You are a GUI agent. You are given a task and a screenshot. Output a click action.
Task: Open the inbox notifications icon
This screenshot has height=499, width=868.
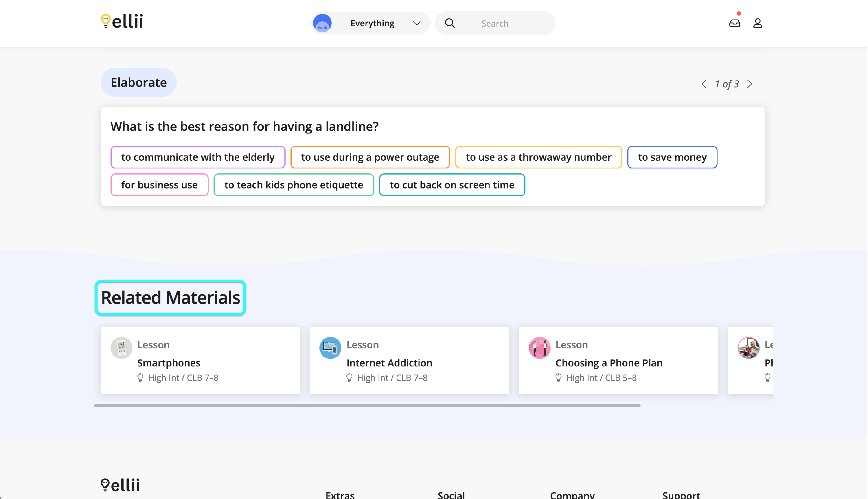point(735,23)
